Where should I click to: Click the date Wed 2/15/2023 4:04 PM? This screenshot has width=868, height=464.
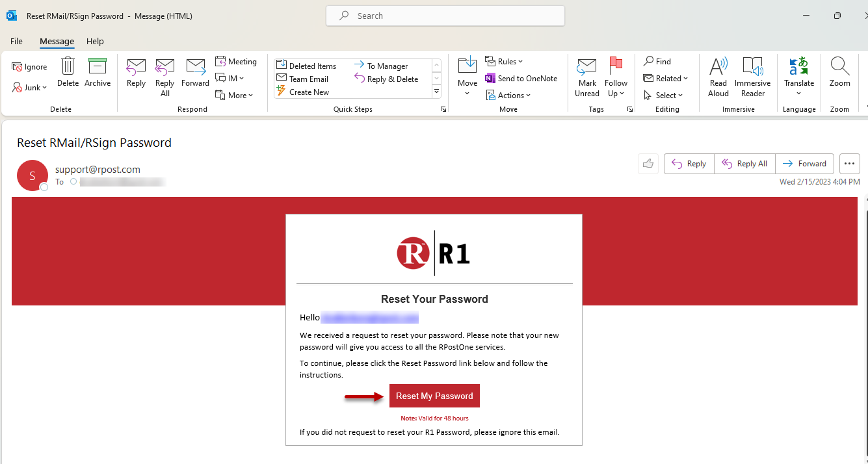point(820,182)
